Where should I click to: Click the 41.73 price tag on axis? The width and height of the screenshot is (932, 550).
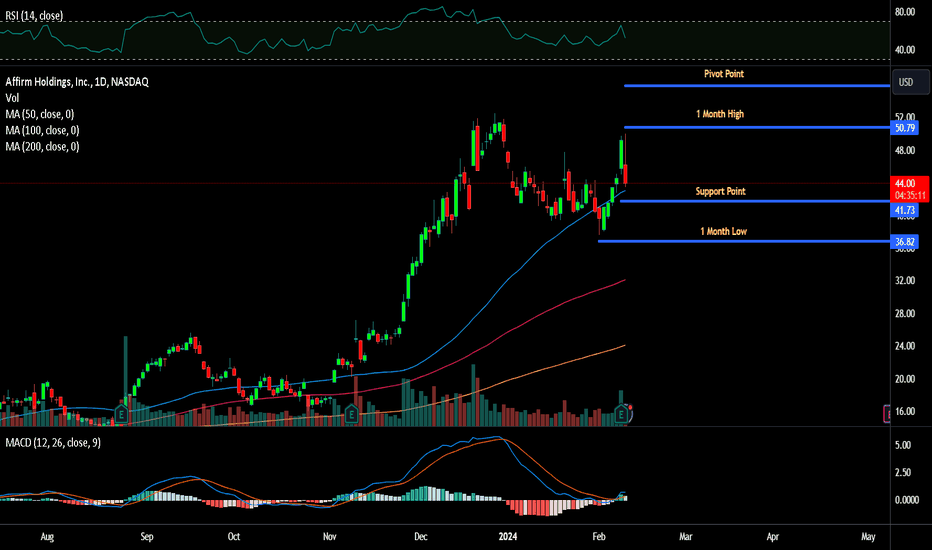click(x=905, y=210)
